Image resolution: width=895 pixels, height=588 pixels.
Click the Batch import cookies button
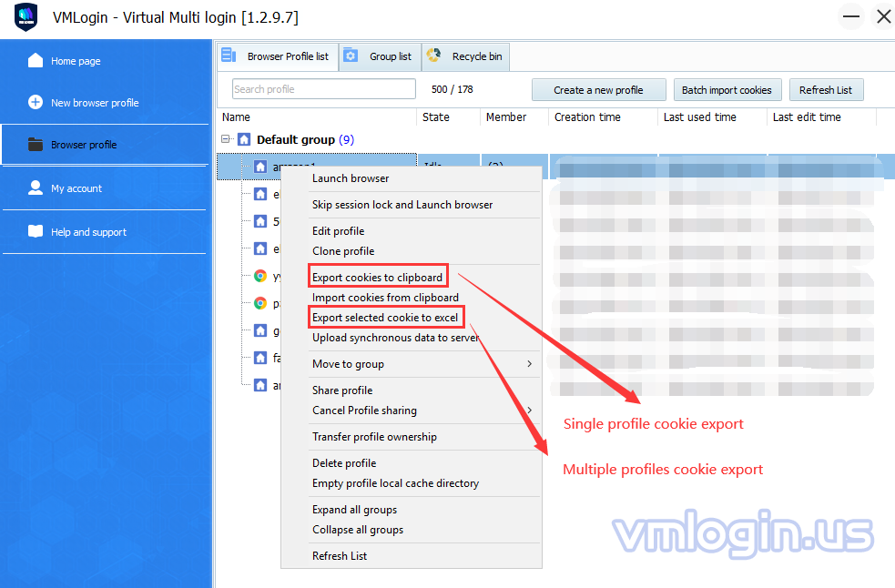click(727, 90)
